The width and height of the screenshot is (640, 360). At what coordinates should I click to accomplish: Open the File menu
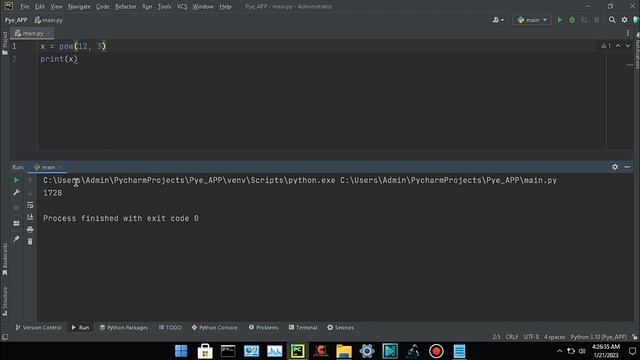click(24, 7)
